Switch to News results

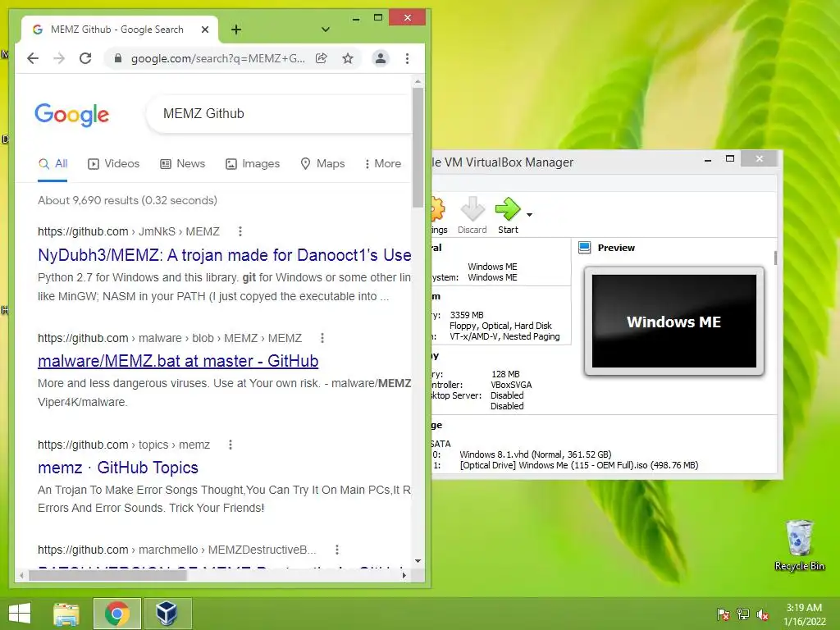click(183, 164)
